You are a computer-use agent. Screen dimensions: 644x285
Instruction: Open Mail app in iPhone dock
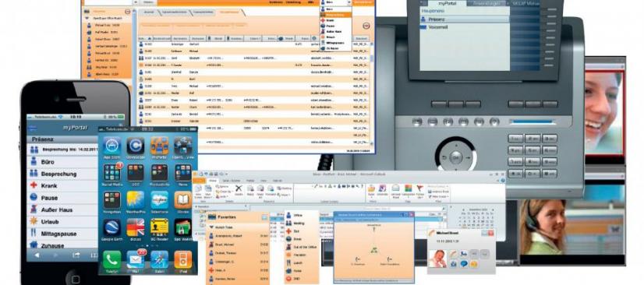pos(136,259)
